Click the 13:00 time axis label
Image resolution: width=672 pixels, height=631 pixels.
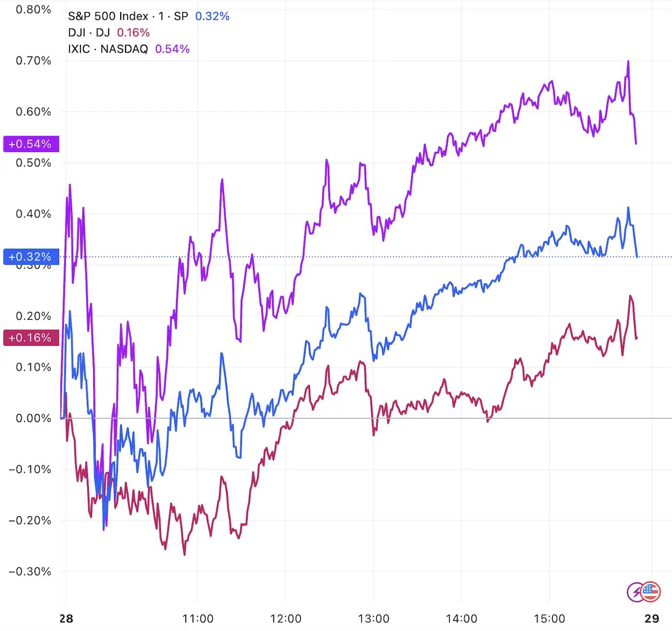373,619
